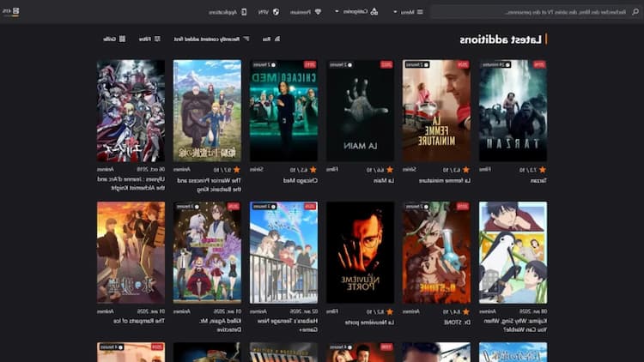
Task: Expand the Menu dropdown arrow
Action: click(395, 12)
